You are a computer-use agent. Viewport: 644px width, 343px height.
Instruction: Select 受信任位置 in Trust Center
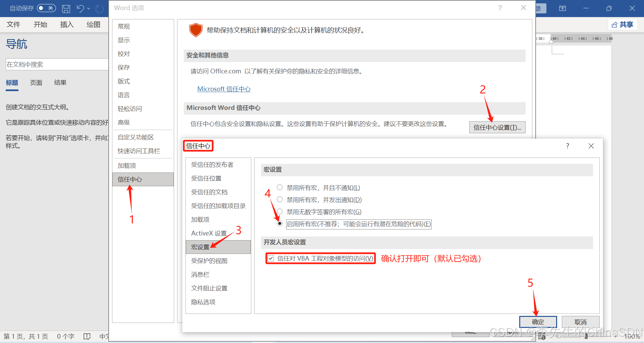[218, 178]
